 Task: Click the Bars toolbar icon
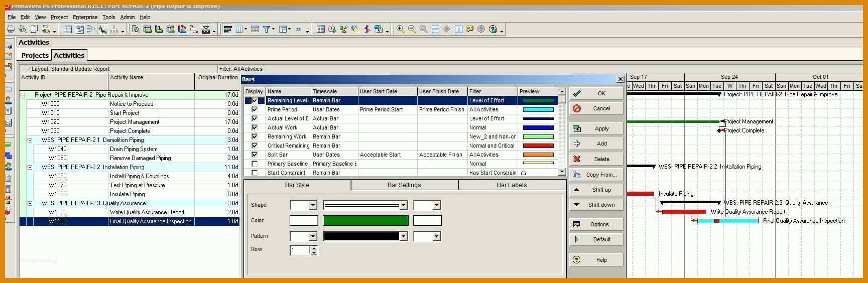point(227,29)
